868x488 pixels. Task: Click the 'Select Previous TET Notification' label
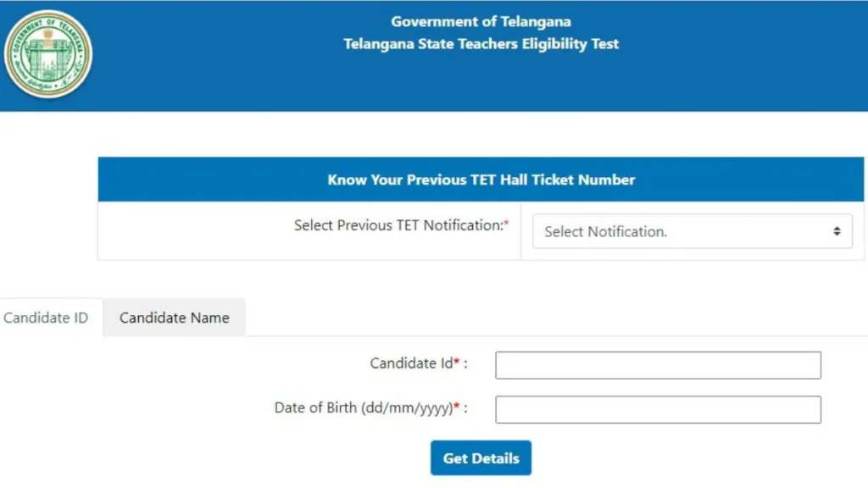point(398,225)
